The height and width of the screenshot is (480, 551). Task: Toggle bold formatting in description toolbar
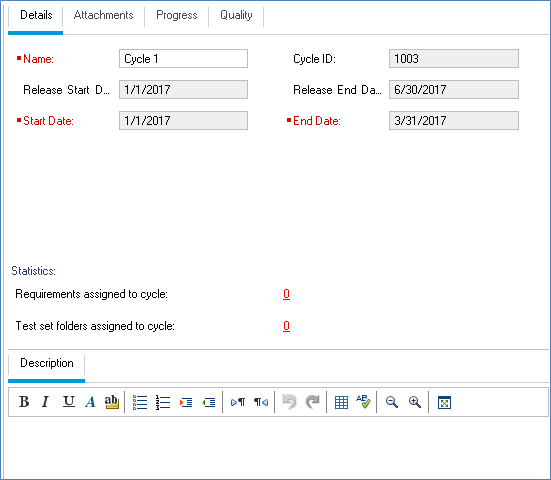24,402
